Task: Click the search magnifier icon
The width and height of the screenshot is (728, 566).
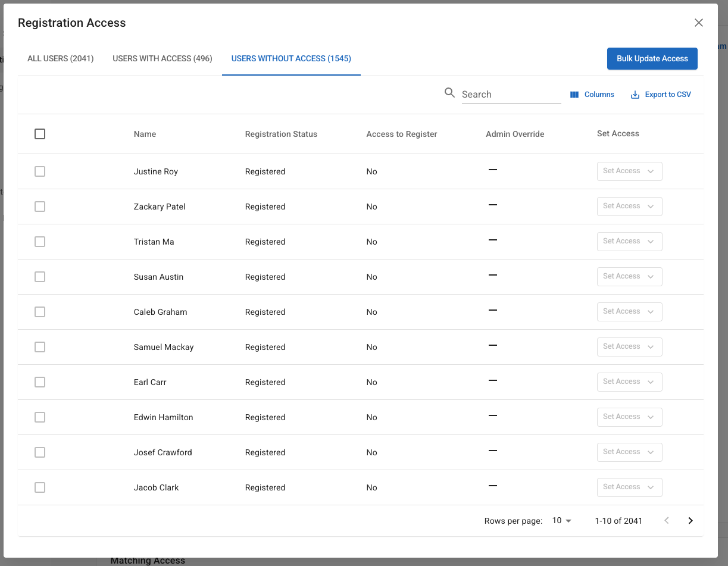Action: [x=449, y=93]
